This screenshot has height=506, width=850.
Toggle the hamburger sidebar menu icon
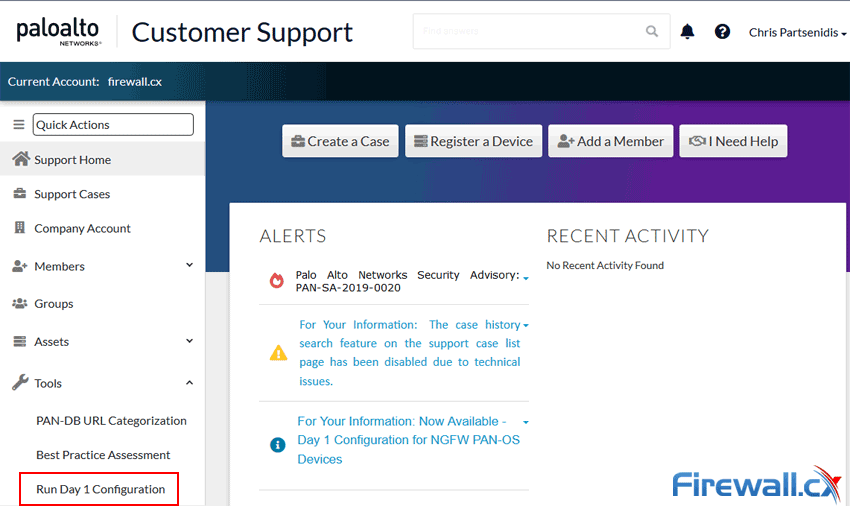point(19,125)
